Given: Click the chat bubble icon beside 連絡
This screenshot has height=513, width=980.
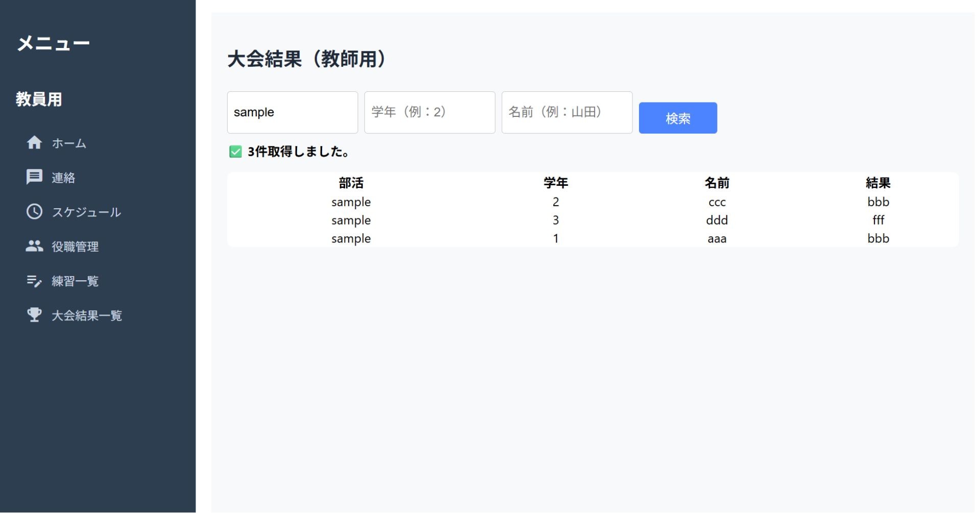Looking at the screenshot, I should 34,177.
